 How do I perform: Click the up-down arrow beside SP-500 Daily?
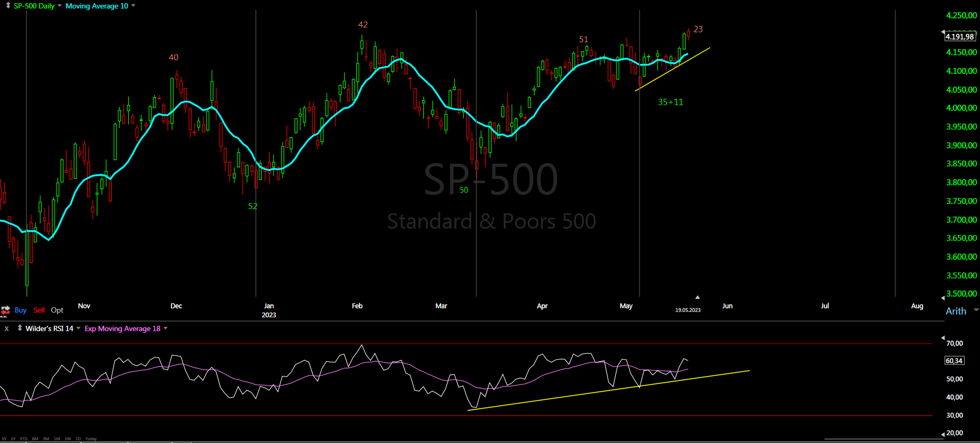pyautogui.click(x=8, y=5)
